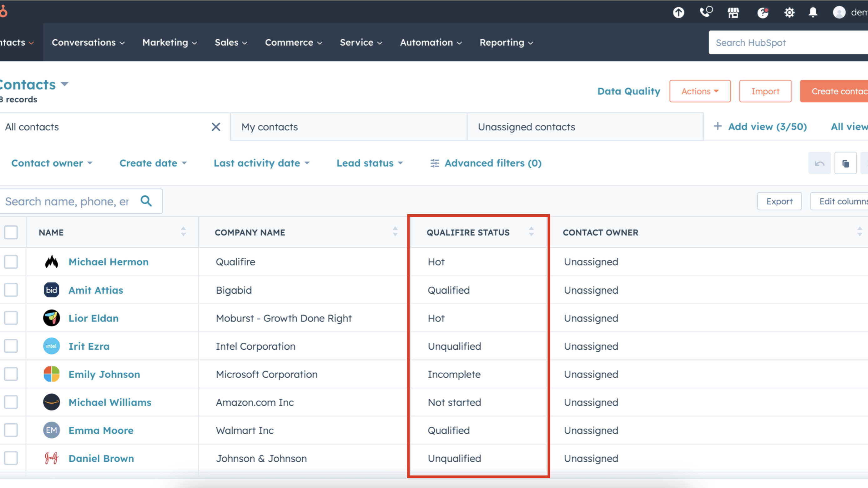Click the undo arrow icon beside filters
The height and width of the screenshot is (488, 868).
[820, 163]
